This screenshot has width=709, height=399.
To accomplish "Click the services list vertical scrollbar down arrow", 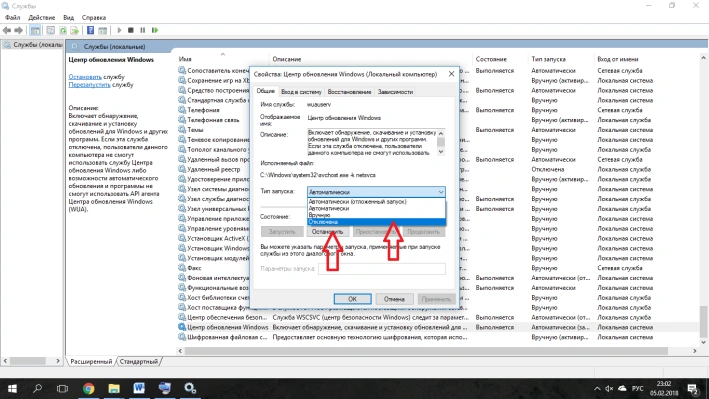I will pos(703,342).
